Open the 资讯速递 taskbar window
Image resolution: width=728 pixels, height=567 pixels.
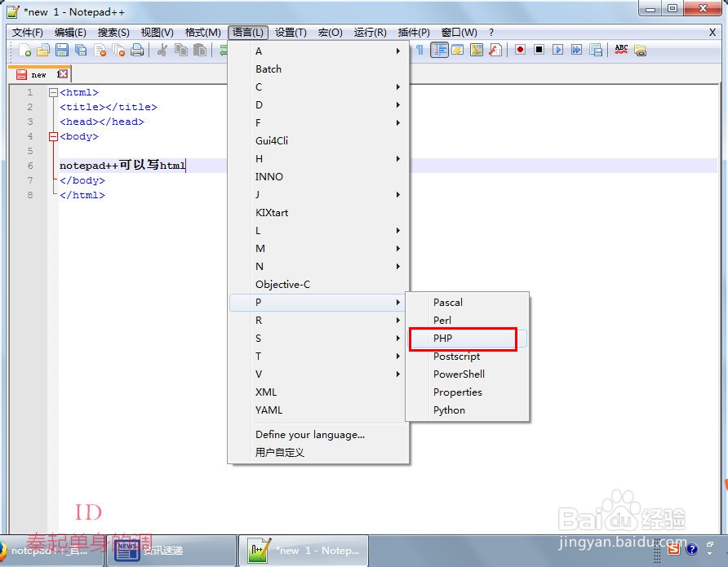coord(171,551)
